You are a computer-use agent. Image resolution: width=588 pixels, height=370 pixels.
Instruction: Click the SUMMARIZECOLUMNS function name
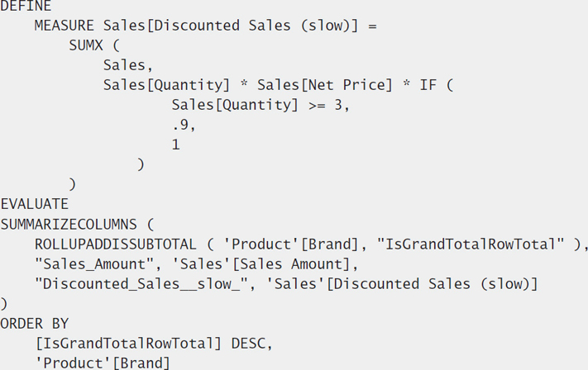69,225
